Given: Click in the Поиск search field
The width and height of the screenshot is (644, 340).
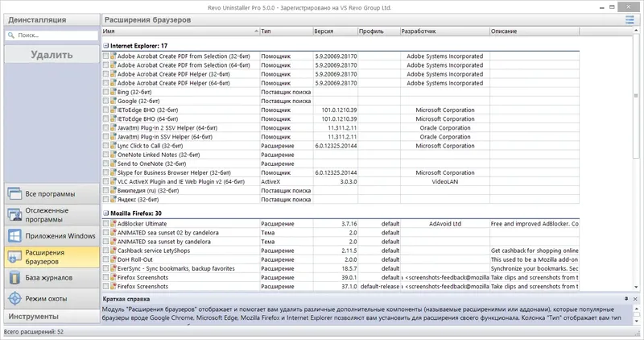Looking at the screenshot, I should click(52, 35).
